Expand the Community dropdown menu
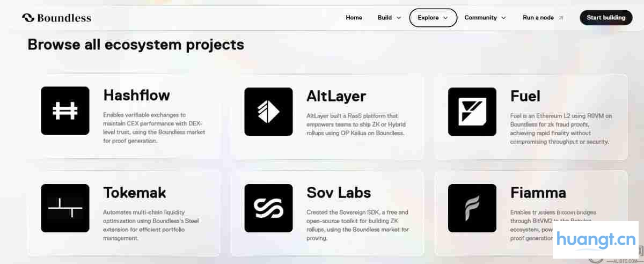The height and width of the screenshot is (264, 644). tap(485, 18)
